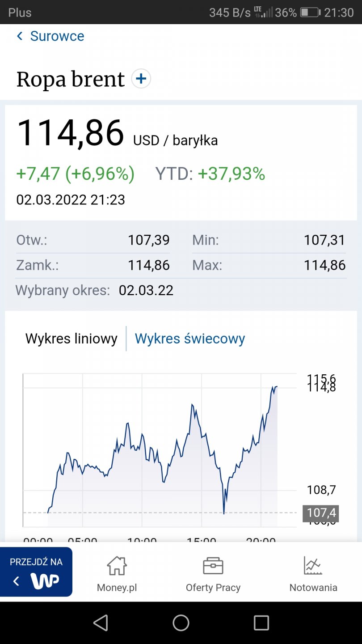
Task: Tap the Wybrany okres date 02.03.22
Action: (x=146, y=291)
